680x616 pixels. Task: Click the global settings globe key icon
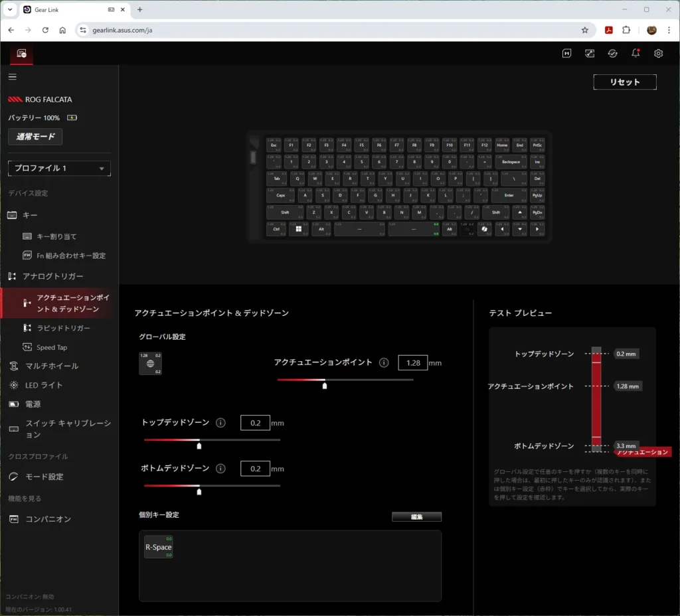tap(150, 364)
